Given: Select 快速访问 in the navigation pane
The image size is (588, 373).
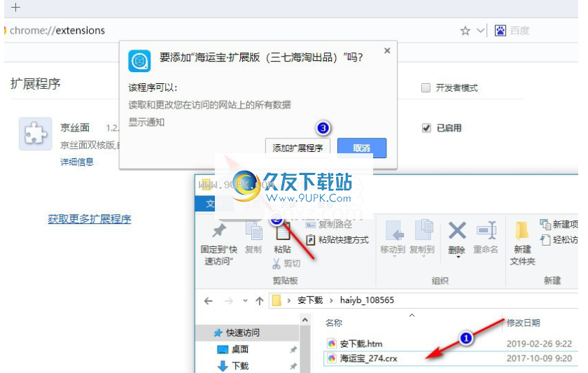Looking at the screenshot, I should (x=243, y=332).
